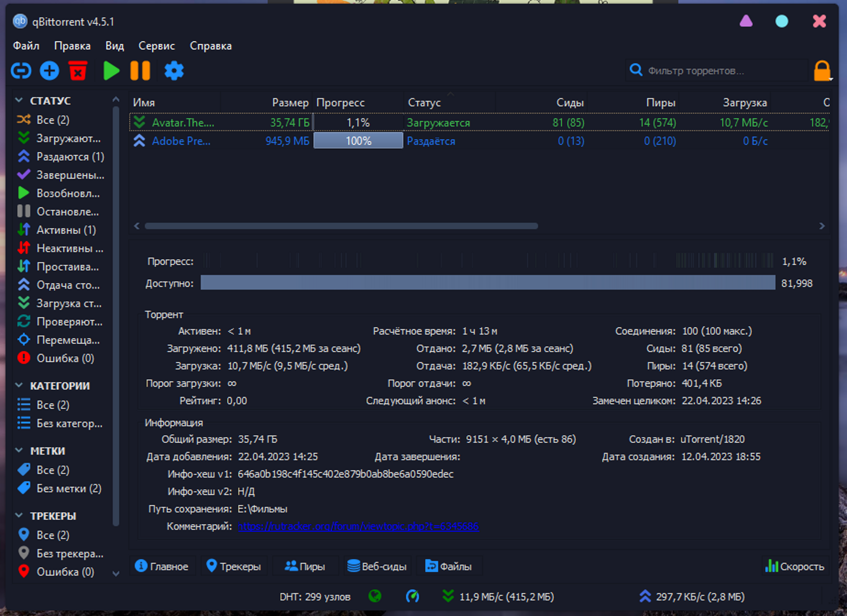Collapse the СТАТУС sidebar section
Viewport: 847px width, 616px height.
[19, 101]
